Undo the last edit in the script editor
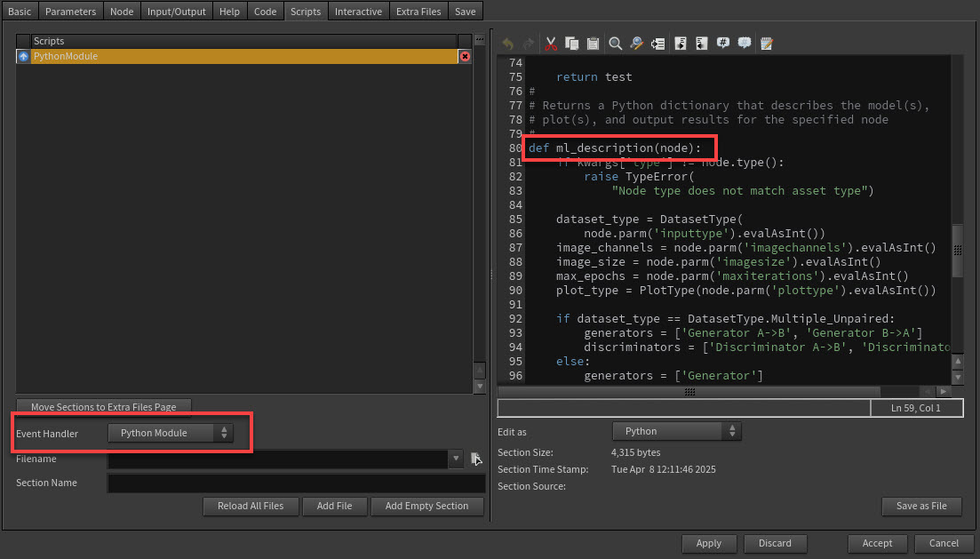 pos(507,44)
